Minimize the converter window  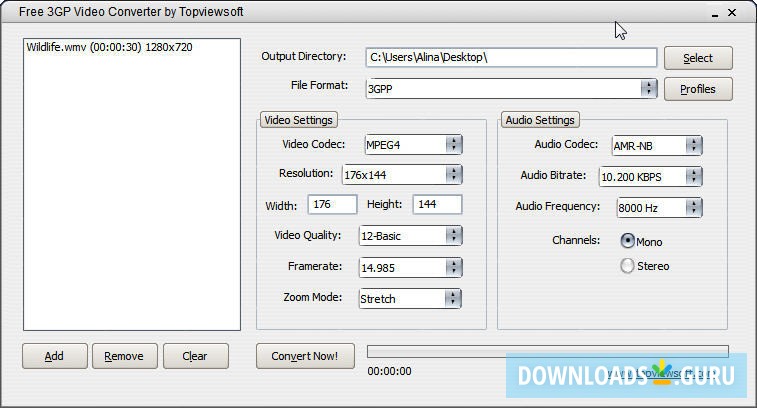point(715,14)
